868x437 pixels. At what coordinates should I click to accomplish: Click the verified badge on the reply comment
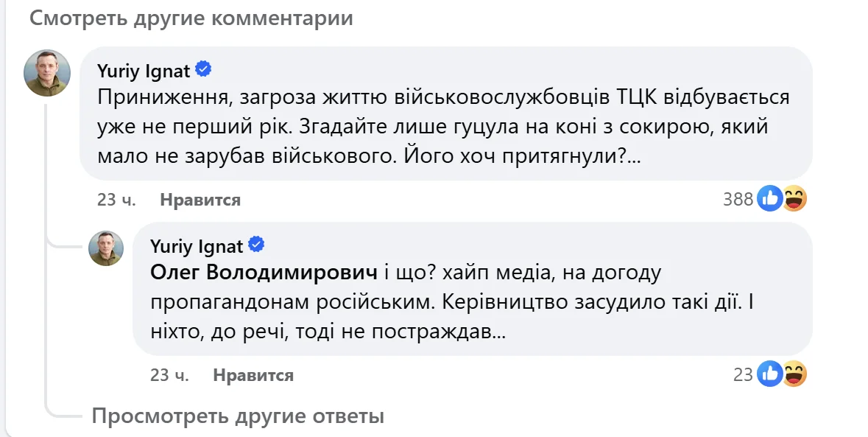(x=257, y=244)
